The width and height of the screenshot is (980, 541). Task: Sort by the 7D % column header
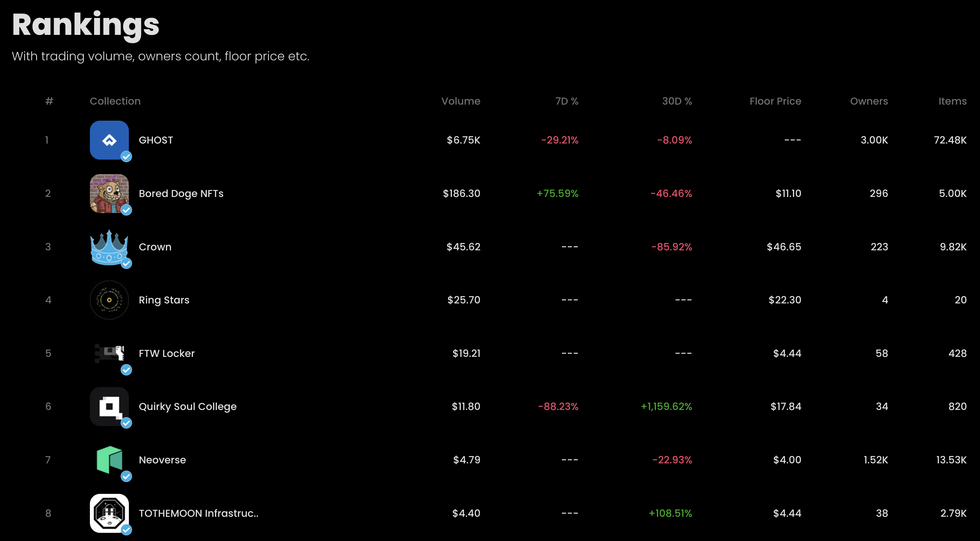click(x=566, y=101)
